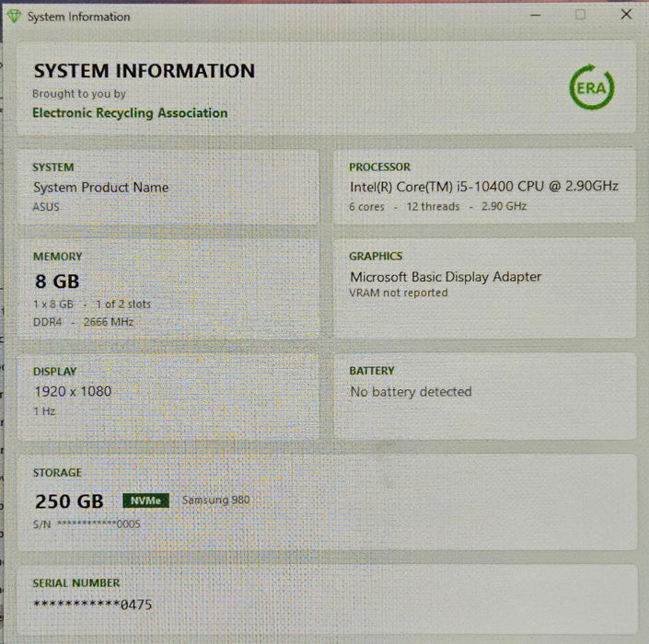Click the '1 Hz' refresh rate text
Screen dimensions: 649x644
pos(44,411)
